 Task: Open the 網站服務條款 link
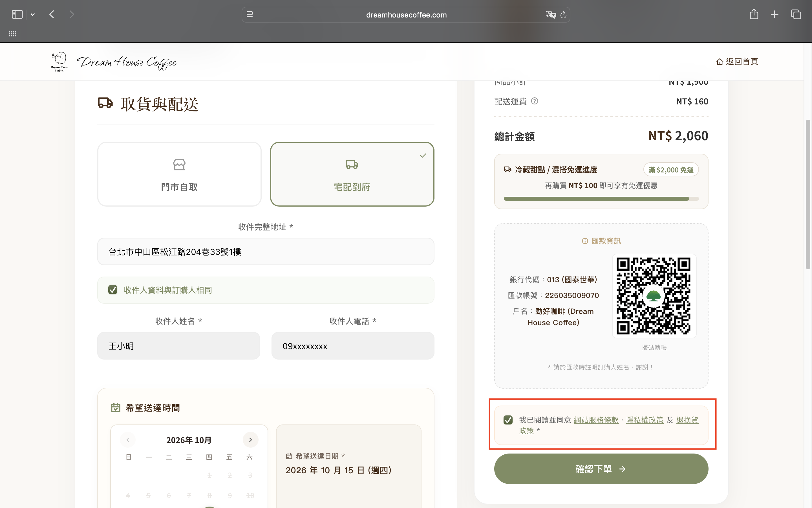[596, 420]
